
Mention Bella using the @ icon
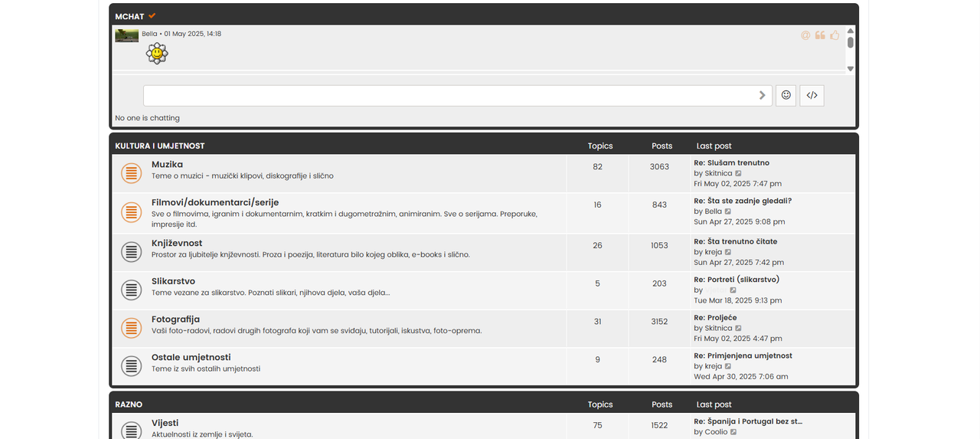805,35
